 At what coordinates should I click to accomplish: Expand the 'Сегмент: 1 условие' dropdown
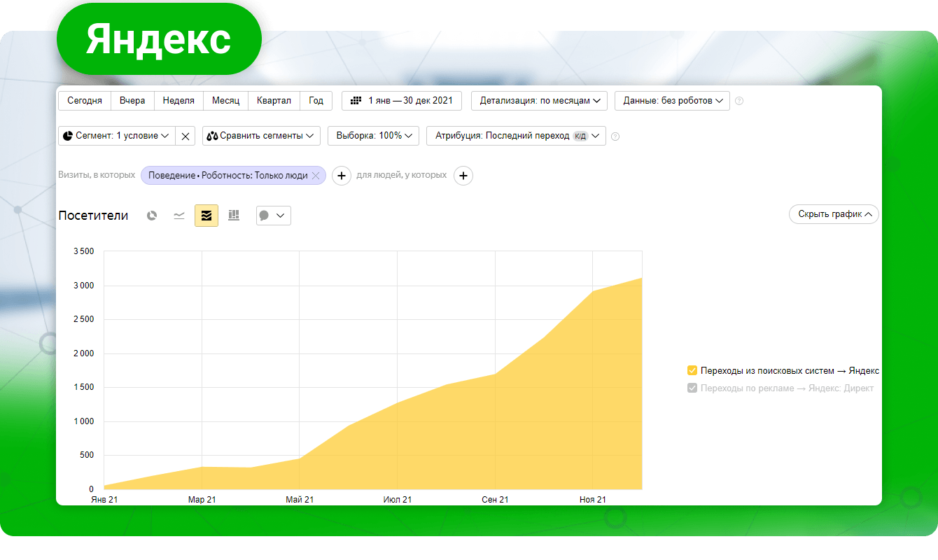pyautogui.click(x=117, y=136)
